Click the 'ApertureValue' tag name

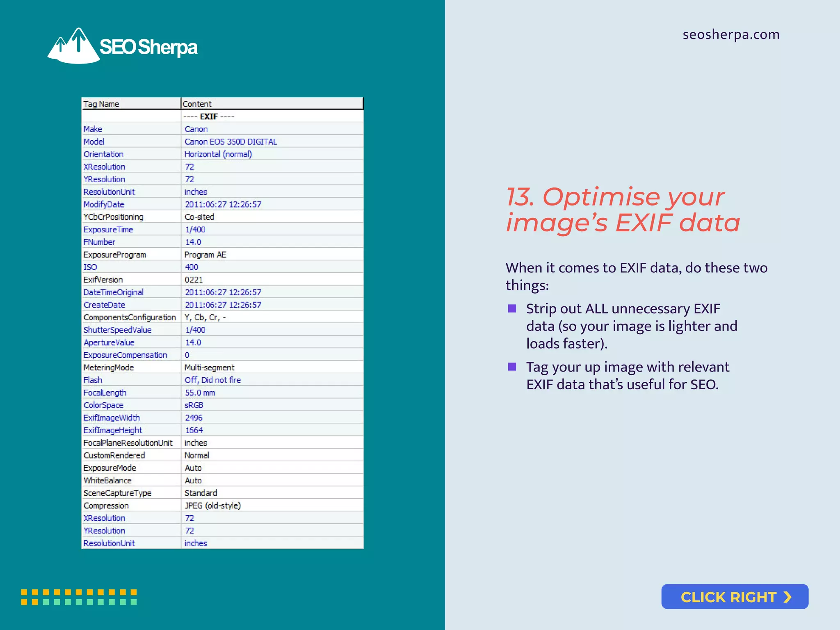(109, 342)
